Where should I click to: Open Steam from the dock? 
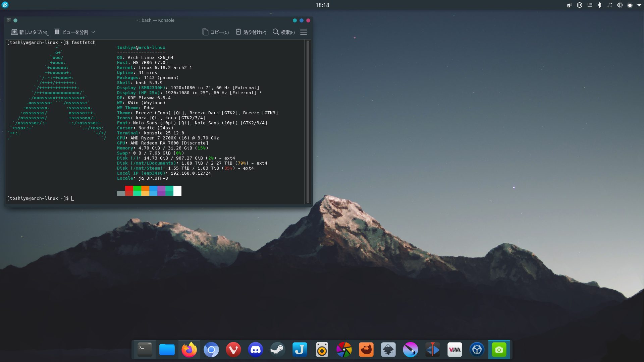(278, 350)
